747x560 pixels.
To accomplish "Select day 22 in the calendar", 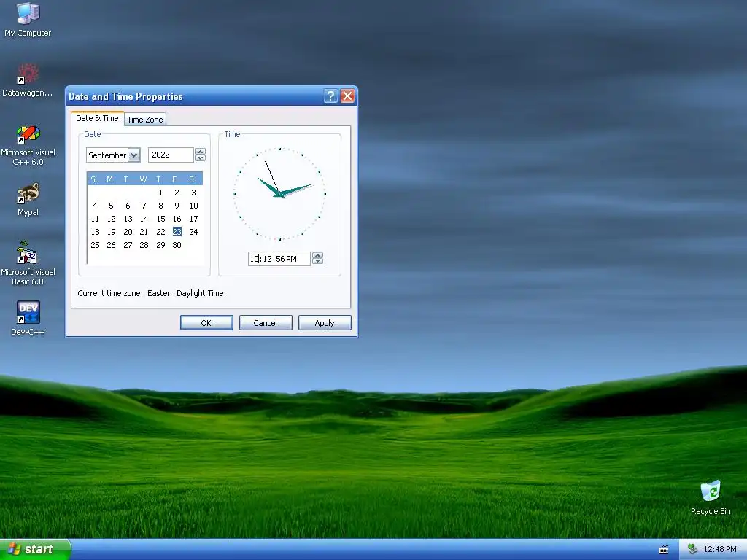I will pos(160,232).
